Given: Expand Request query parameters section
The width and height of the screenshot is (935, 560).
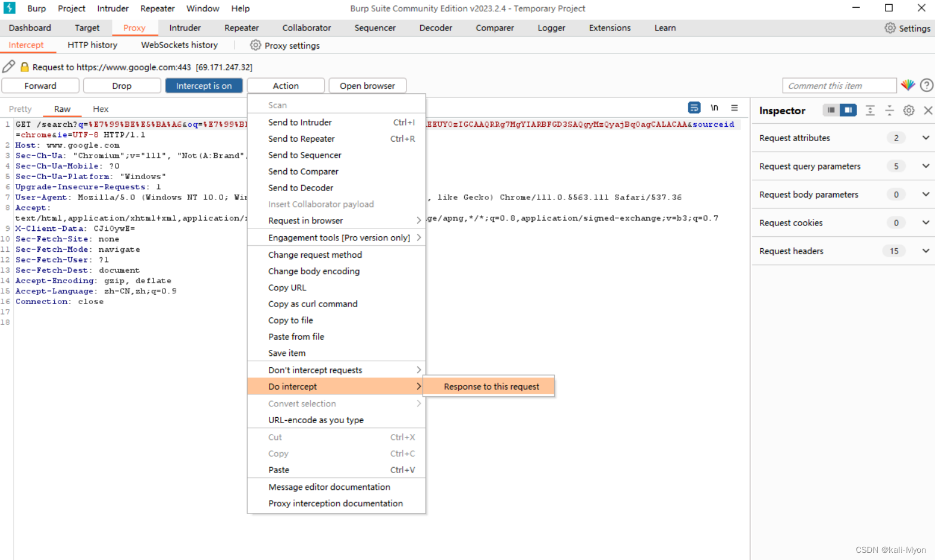Looking at the screenshot, I should 925,166.
